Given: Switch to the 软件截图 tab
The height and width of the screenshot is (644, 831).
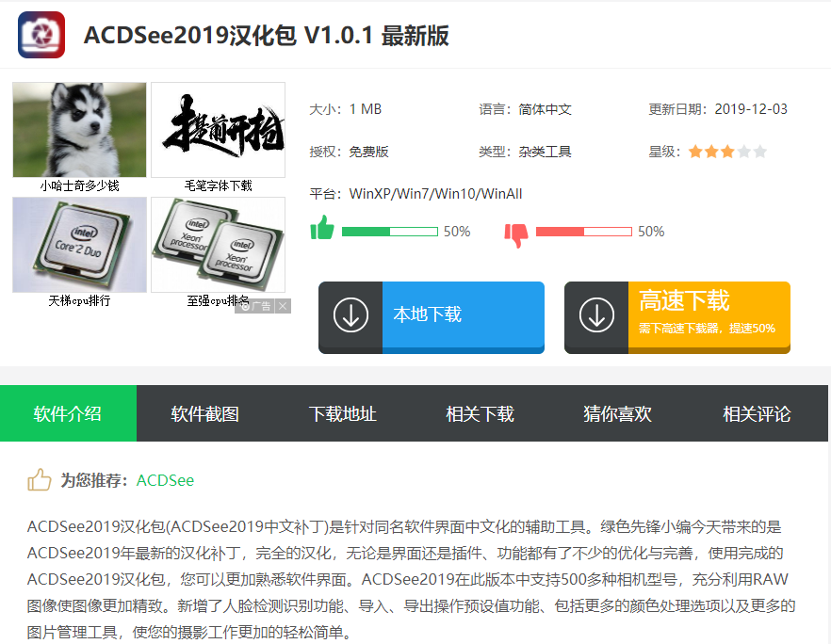Looking at the screenshot, I should 205,413.
